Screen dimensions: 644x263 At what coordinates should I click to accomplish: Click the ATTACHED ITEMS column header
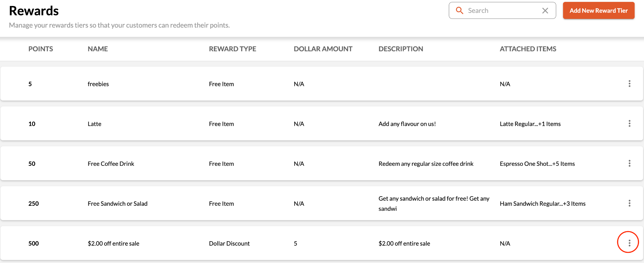tap(528, 49)
